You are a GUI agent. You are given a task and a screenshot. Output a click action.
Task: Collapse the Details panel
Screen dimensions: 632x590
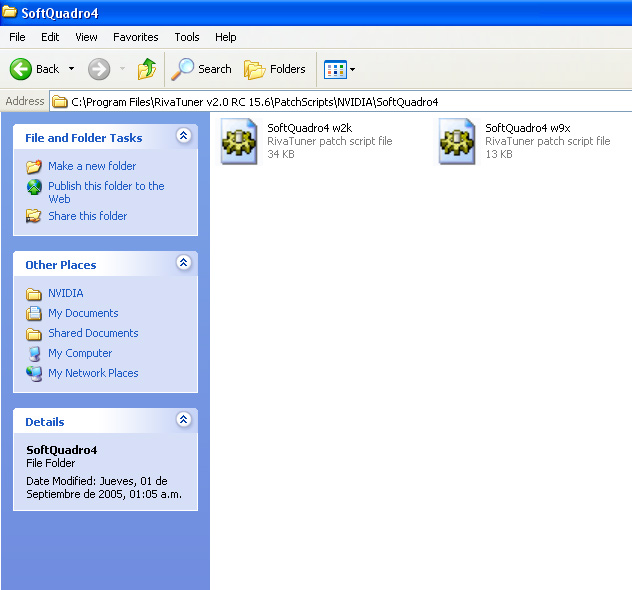184,420
